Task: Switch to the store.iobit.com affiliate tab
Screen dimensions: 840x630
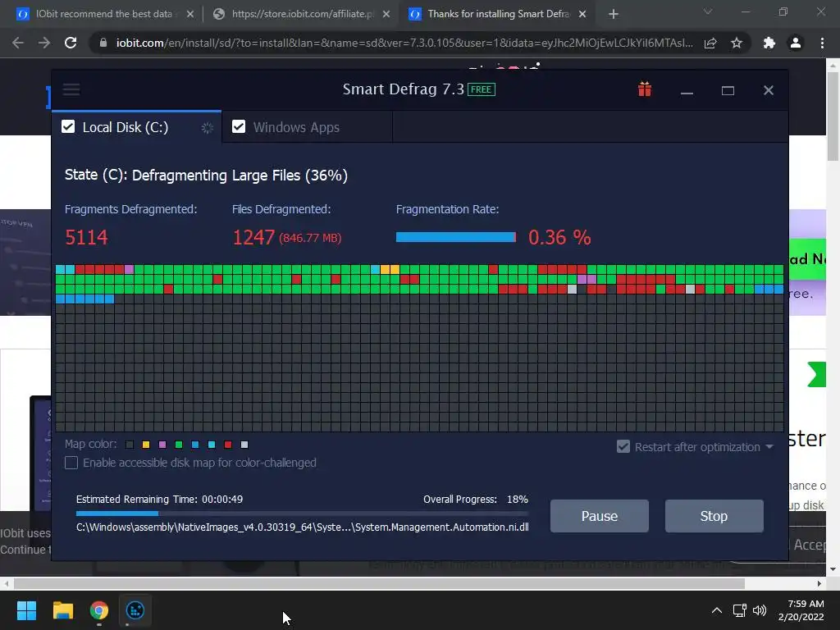Action: 303,14
